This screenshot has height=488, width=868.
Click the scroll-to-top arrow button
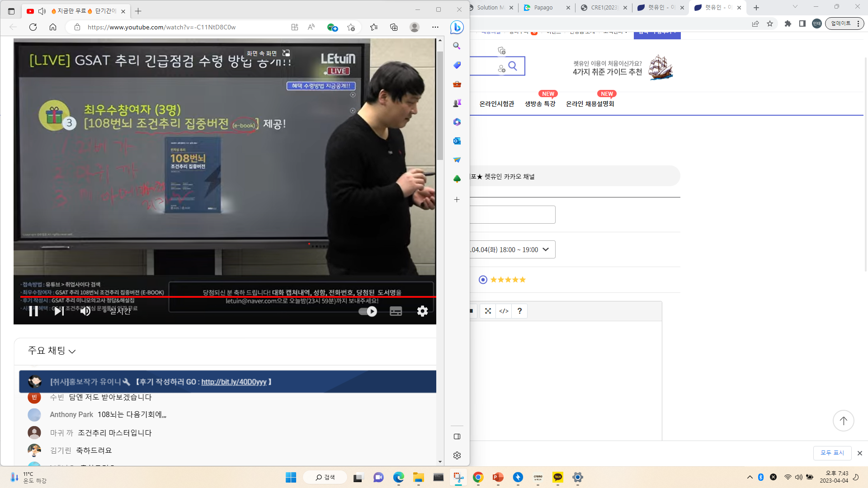click(x=843, y=421)
